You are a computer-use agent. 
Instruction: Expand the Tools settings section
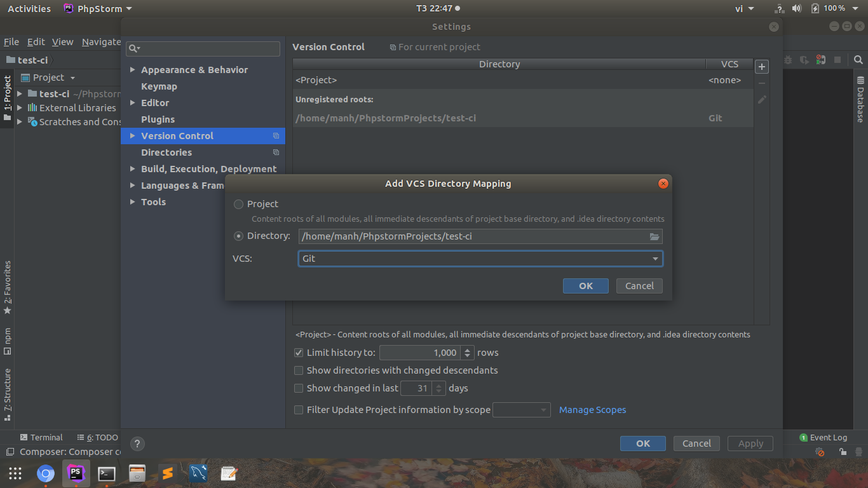(133, 202)
